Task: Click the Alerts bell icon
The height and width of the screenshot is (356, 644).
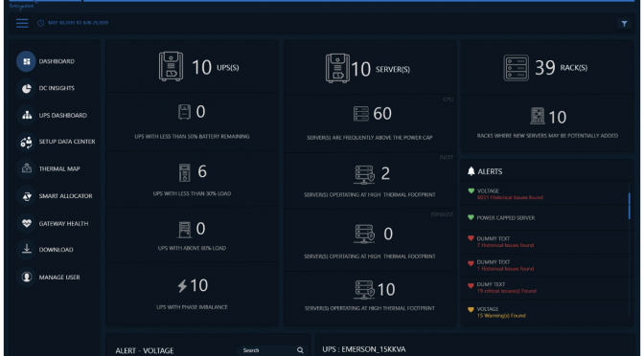Action: 471,171
